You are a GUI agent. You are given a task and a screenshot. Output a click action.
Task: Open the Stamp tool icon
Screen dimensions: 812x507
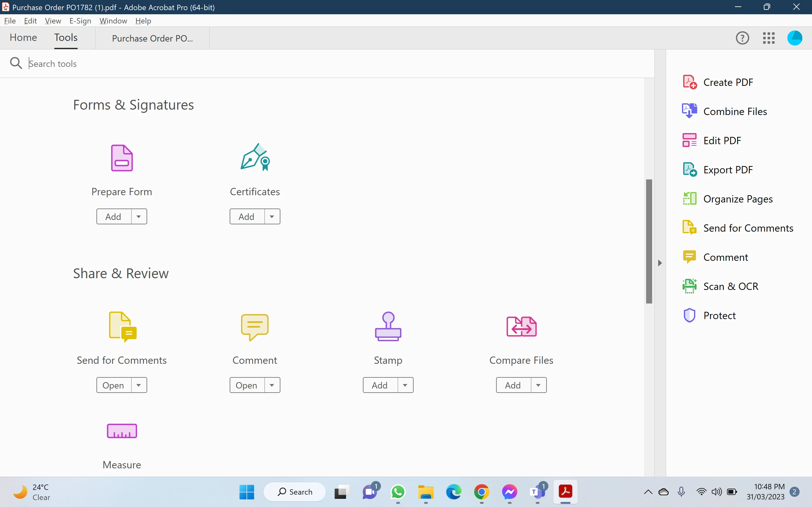click(388, 326)
